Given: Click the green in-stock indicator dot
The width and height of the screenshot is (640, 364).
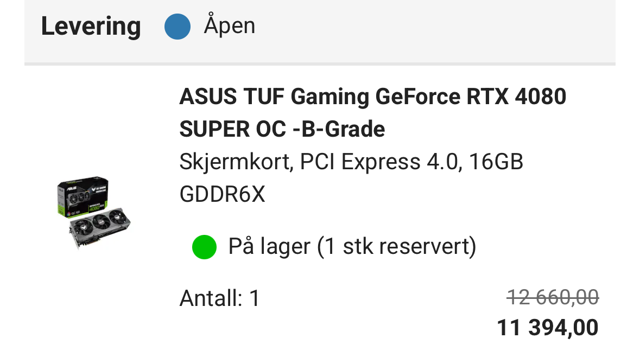Looking at the screenshot, I should 204,247.
